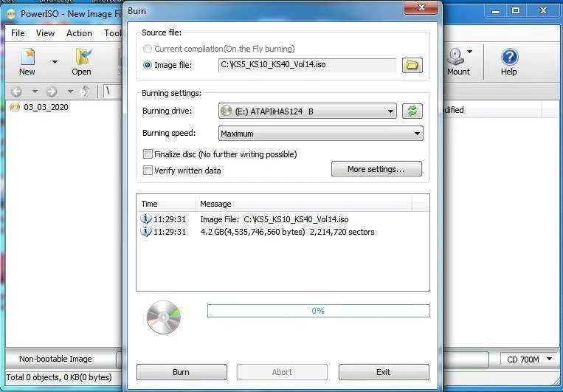Click the disc icon beside the progress bar
Image resolution: width=563 pixels, height=392 pixels.
click(163, 317)
